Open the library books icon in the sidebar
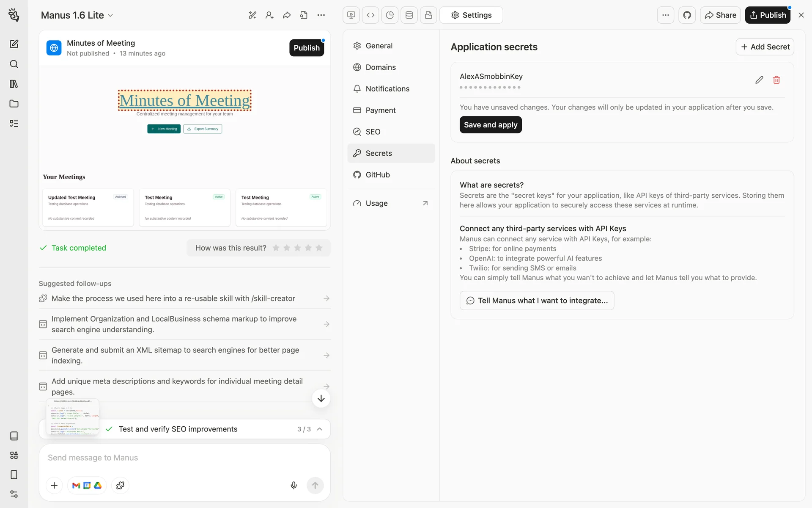This screenshot has height=508, width=812. coord(14,84)
